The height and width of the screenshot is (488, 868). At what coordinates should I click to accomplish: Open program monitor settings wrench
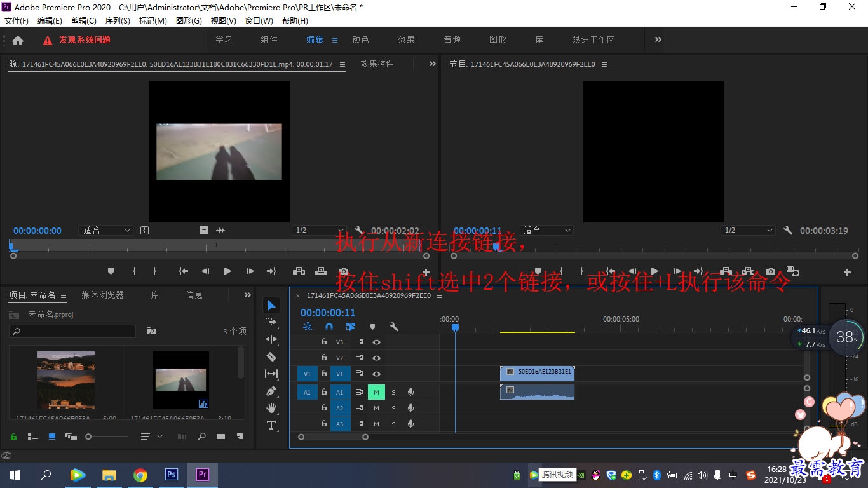pyautogui.click(x=788, y=230)
